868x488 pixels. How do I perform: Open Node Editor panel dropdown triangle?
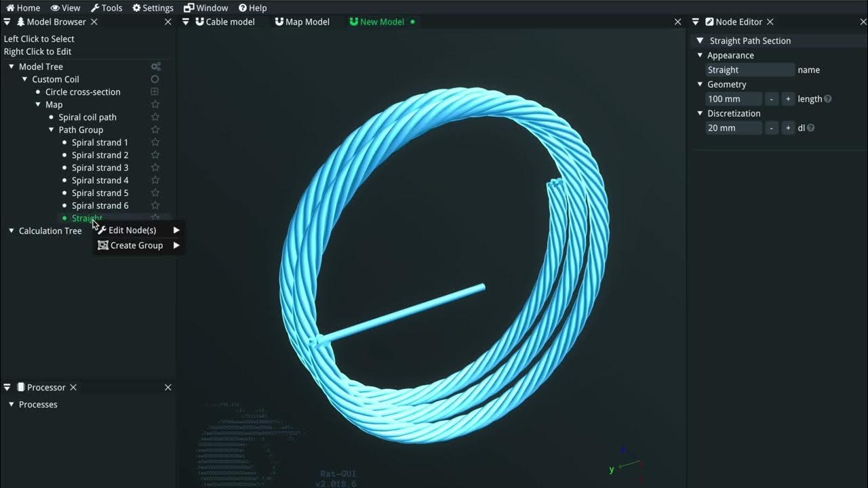(x=696, y=22)
